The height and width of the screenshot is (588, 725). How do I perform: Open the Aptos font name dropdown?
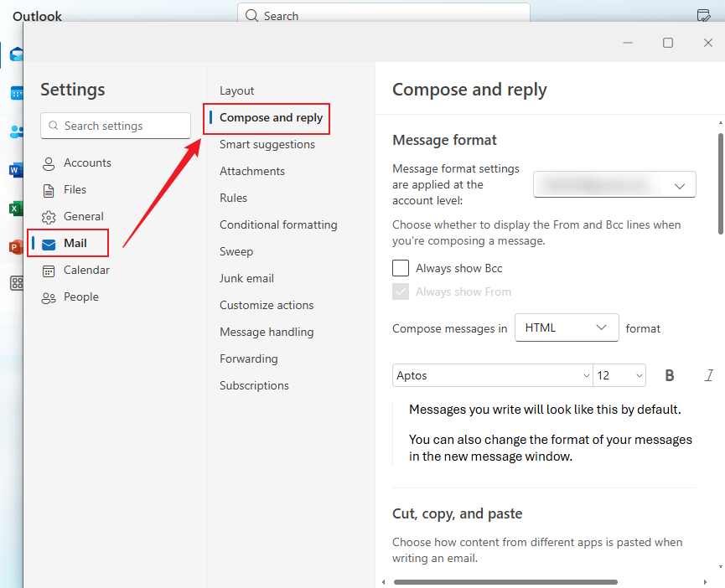tap(492, 375)
